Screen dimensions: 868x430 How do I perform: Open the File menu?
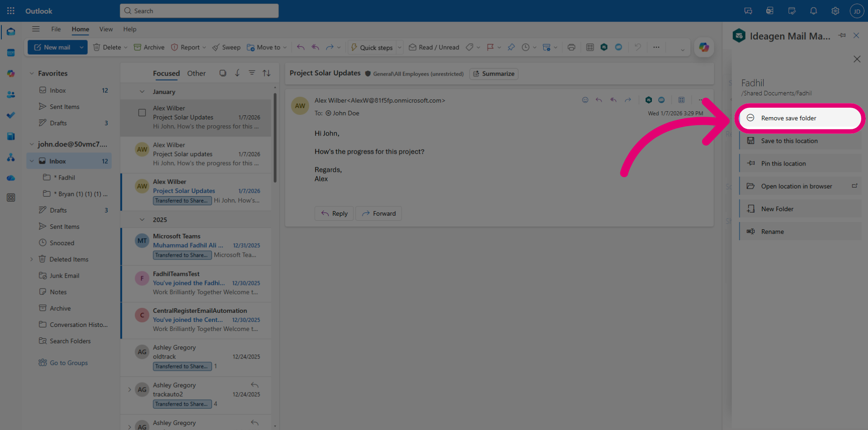(x=56, y=29)
